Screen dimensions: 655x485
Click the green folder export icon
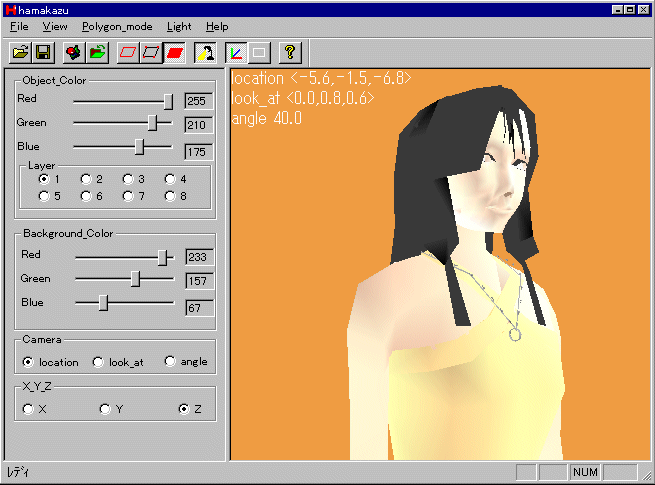coord(97,53)
